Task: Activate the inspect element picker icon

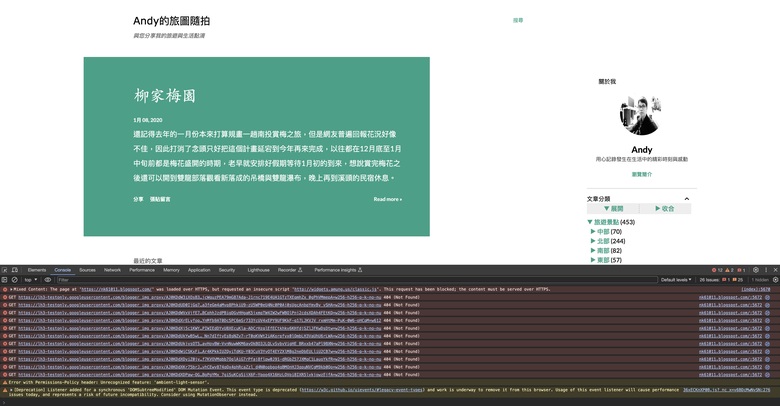Action: tap(5, 270)
